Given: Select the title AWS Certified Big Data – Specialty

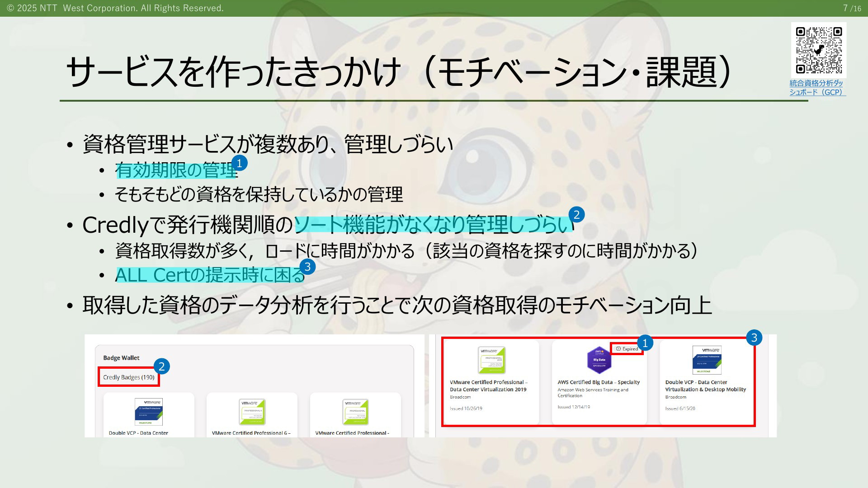Looking at the screenshot, I should point(599,382).
